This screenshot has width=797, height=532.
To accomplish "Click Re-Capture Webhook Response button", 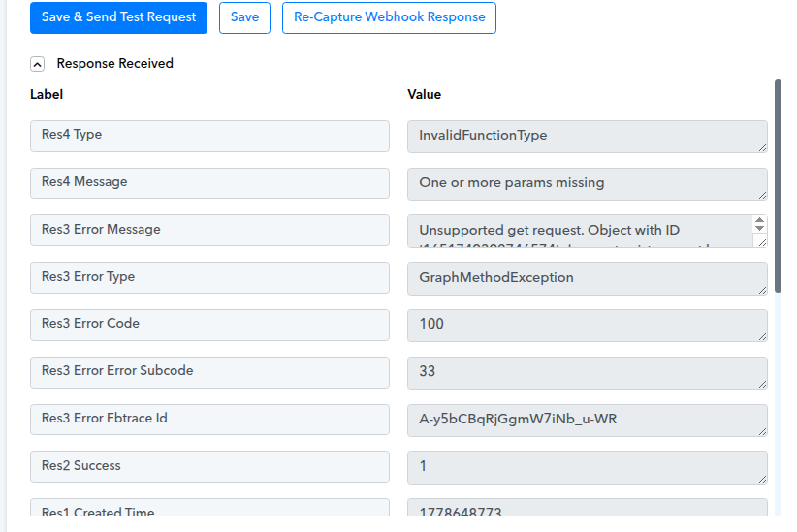I will (x=390, y=17).
